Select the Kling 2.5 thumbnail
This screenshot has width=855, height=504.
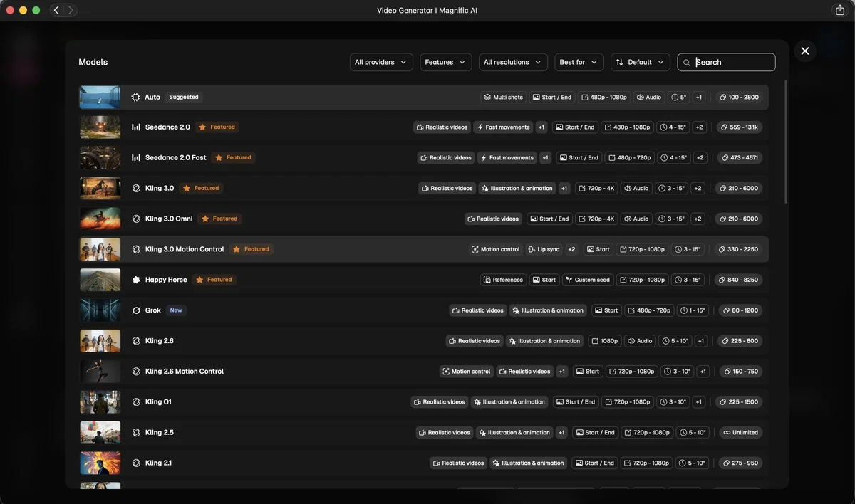coord(100,433)
